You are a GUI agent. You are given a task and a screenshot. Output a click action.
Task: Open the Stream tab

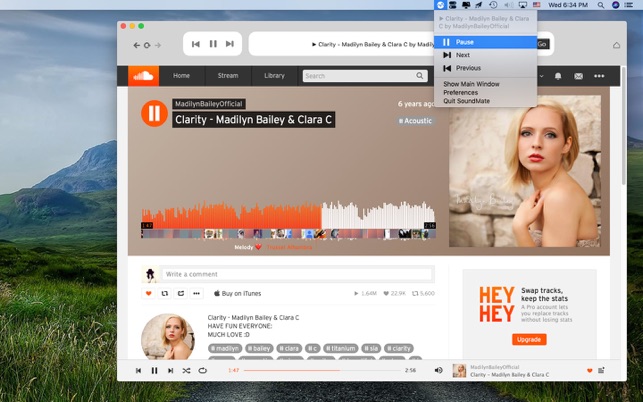point(228,76)
